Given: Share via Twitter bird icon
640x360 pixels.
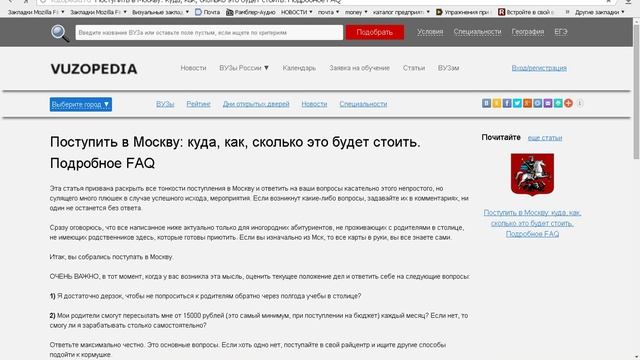Looking at the screenshot, I should 517,103.
